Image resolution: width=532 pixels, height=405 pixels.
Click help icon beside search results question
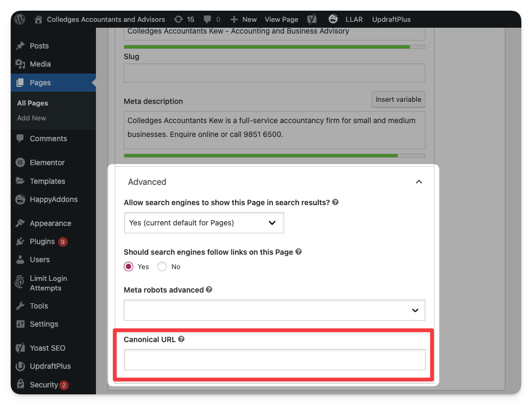tap(335, 203)
